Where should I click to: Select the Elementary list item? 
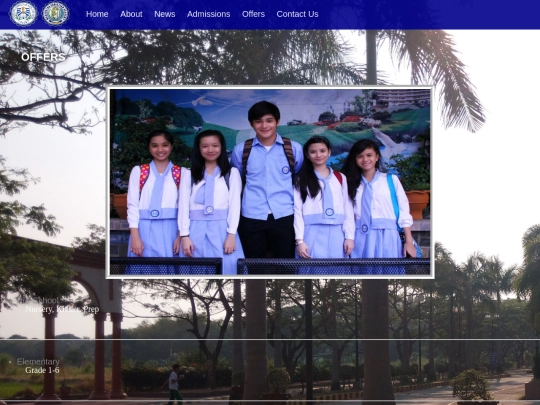coord(38,362)
